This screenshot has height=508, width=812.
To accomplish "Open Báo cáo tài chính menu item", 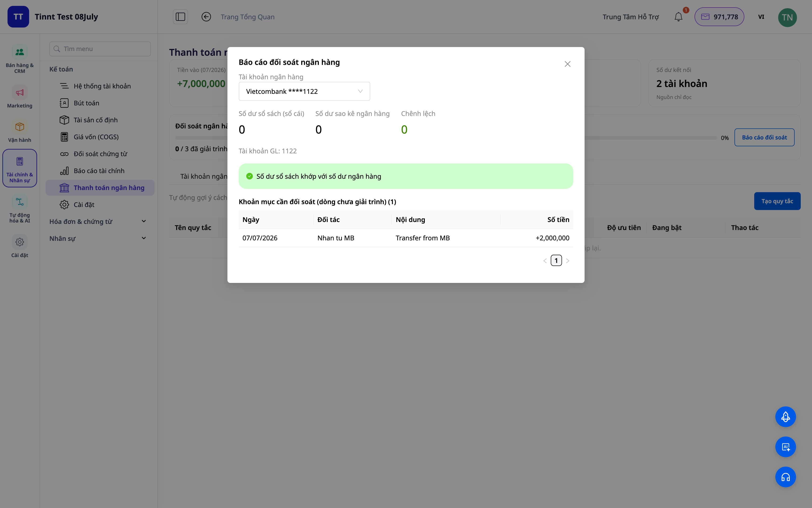I will (100, 171).
